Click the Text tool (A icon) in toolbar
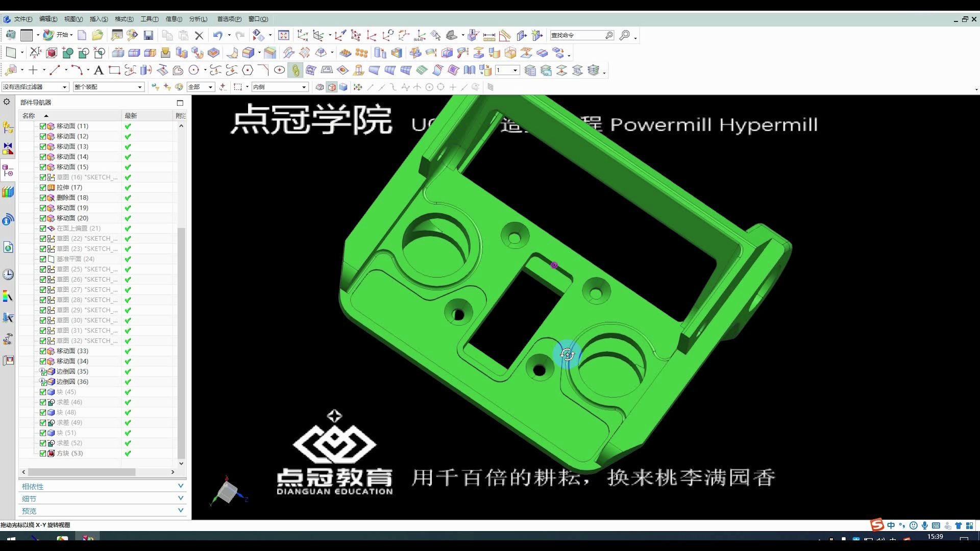 pos(99,70)
